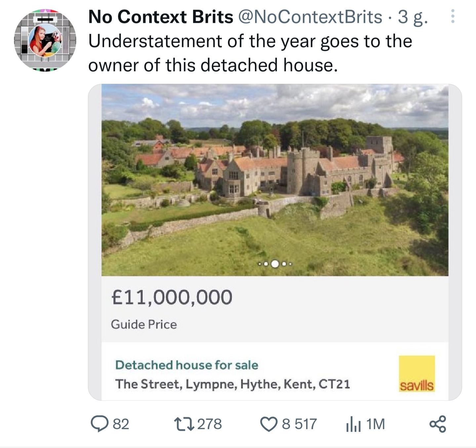Like the tweet with the heart icon
This screenshot has height=448, width=476.
point(269,424)
